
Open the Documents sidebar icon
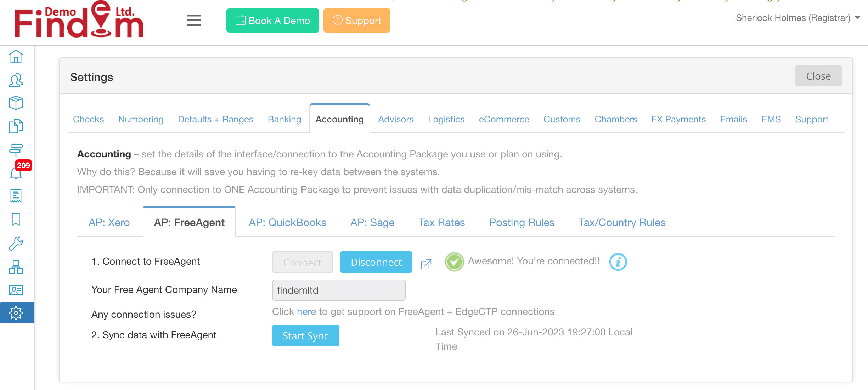tap(16, 126)
